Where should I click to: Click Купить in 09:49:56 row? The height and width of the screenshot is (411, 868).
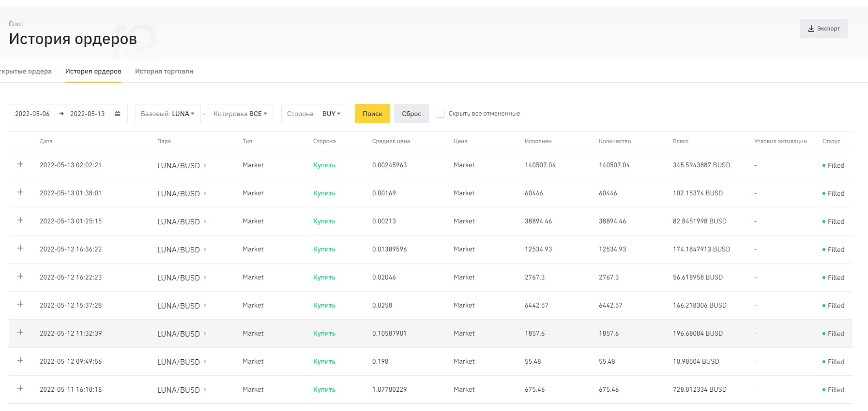[324, 361]
